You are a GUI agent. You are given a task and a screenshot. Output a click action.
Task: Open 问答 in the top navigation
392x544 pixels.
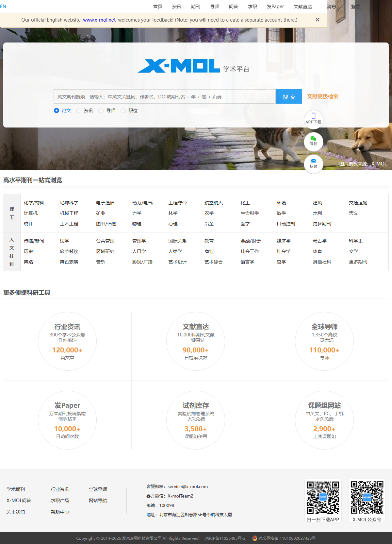[x=234, y=7]
